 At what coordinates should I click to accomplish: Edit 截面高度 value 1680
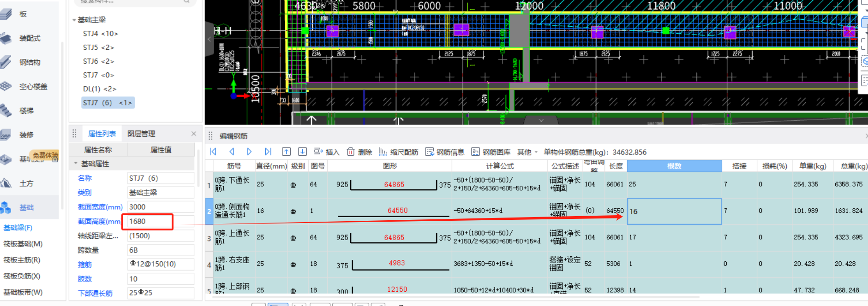click(x=161, y=221)
